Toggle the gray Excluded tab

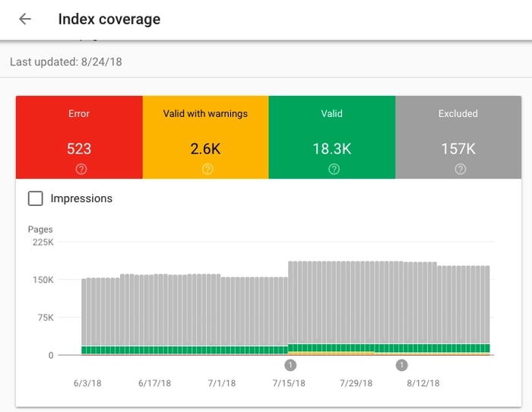point(458,137)
